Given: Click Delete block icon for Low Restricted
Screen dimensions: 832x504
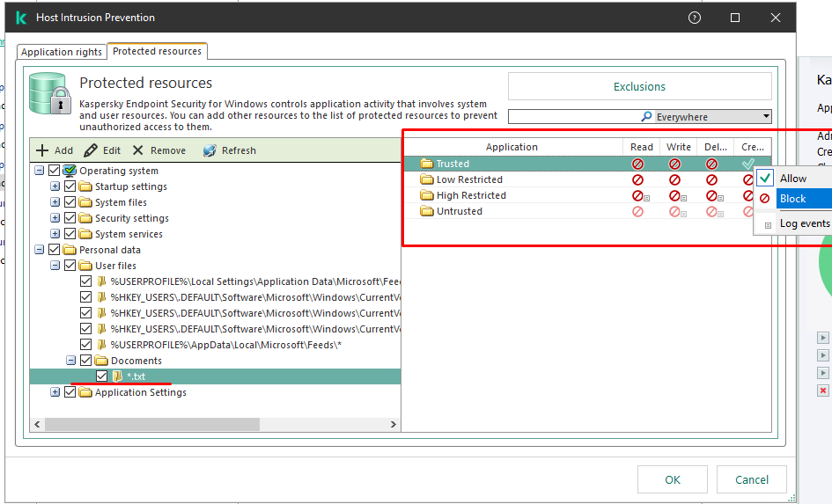Looking at the screenshot, I should pos(712,179).
